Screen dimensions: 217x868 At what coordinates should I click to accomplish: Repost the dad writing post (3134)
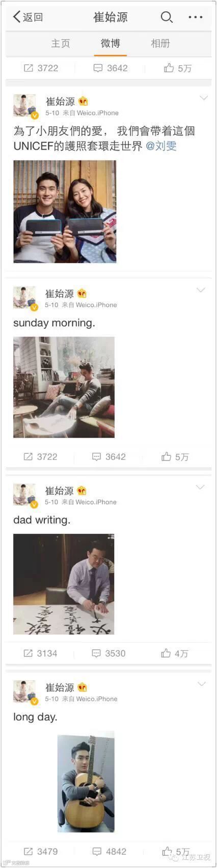(40, 653)
